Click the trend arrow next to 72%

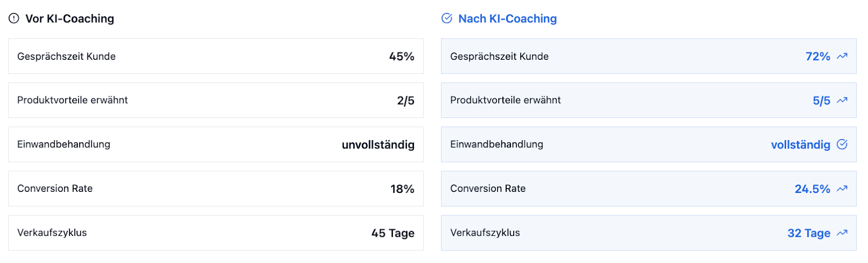coord(842,56)
